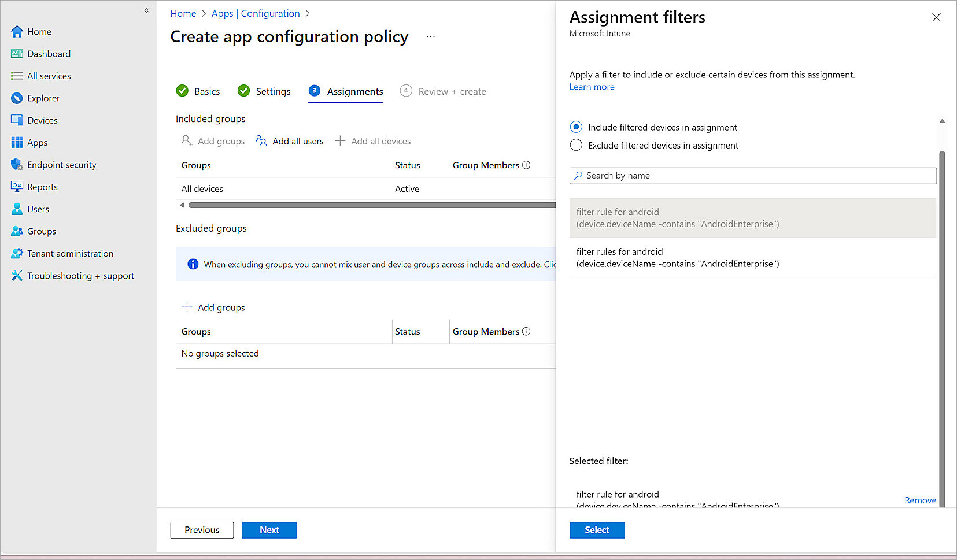Open the Apps grid icon
Image resolution: width=957 pixels, height=560 pixels.
click(17, 143)
